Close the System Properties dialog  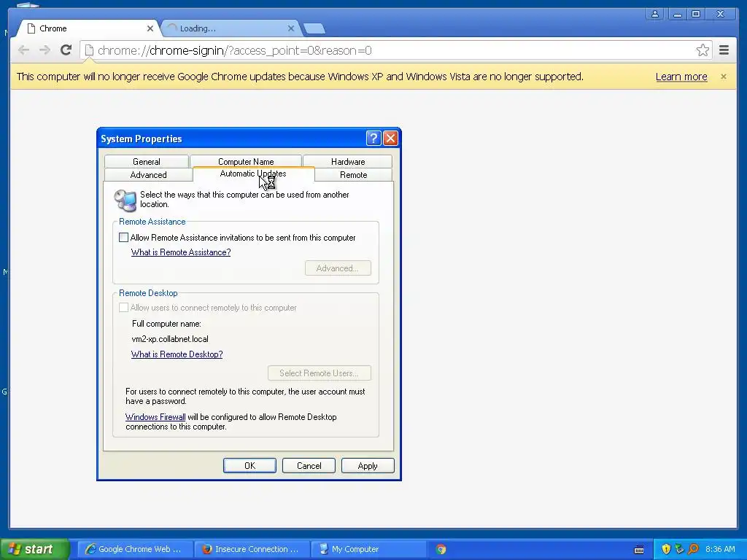tap(391, 138)
